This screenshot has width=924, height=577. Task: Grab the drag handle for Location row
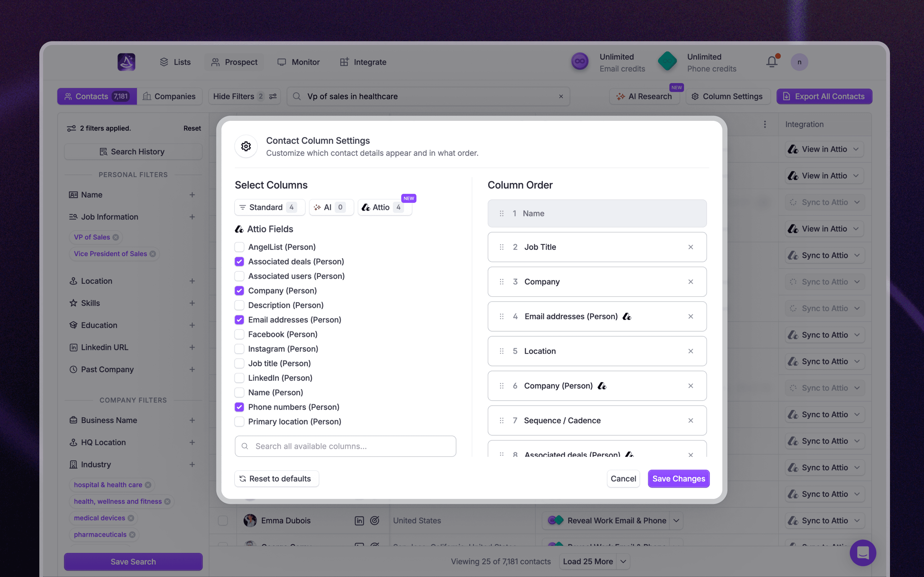click(502, 352)
